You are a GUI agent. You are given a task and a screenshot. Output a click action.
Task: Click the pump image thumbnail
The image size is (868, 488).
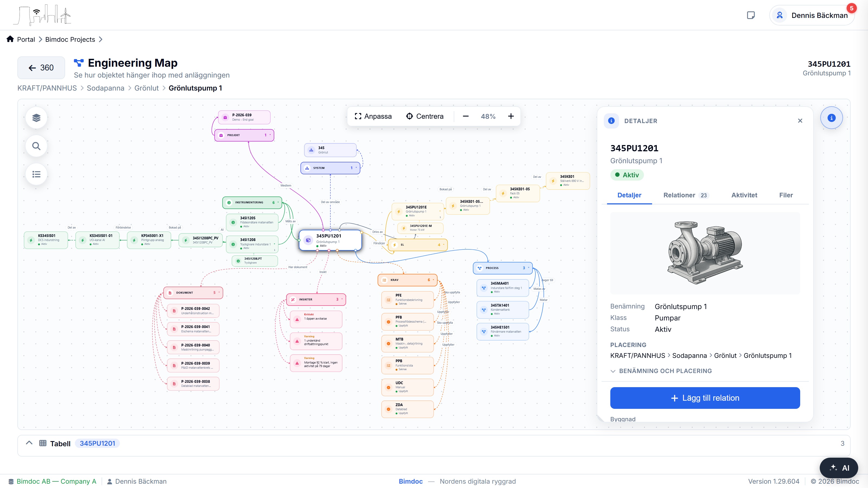pos(705,253)
